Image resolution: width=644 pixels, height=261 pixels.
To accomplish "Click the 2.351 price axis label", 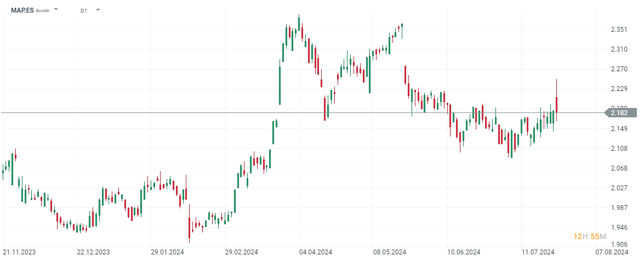I will 619,30.
